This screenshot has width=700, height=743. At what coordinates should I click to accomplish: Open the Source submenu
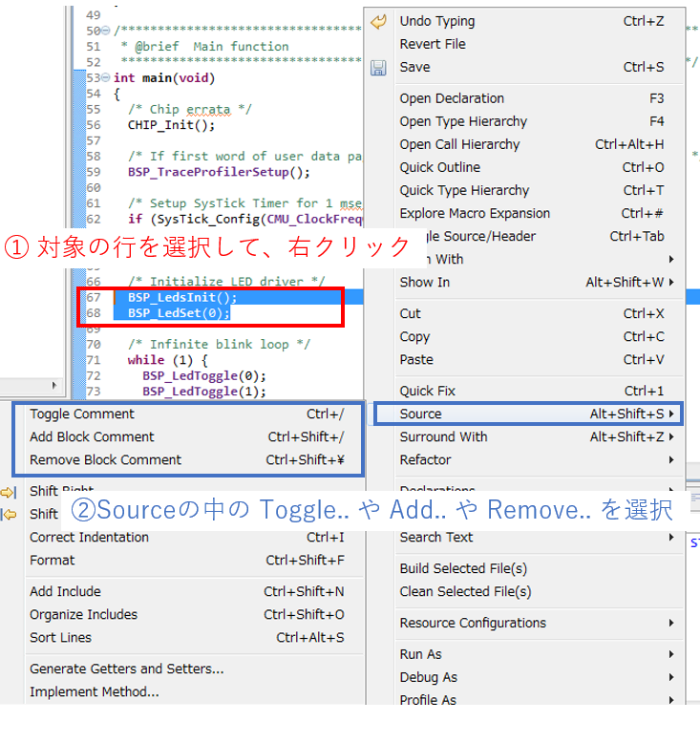[x=528, y=414]
